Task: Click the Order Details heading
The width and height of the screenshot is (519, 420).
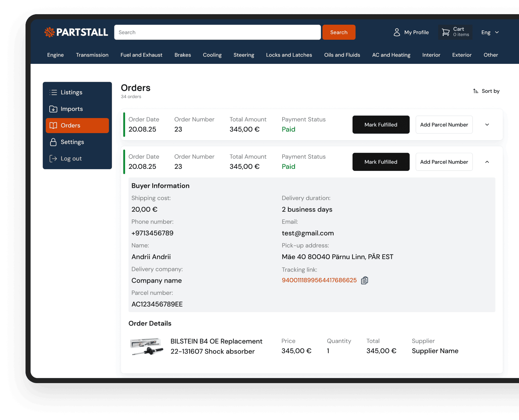Action: tap(150, 324)
